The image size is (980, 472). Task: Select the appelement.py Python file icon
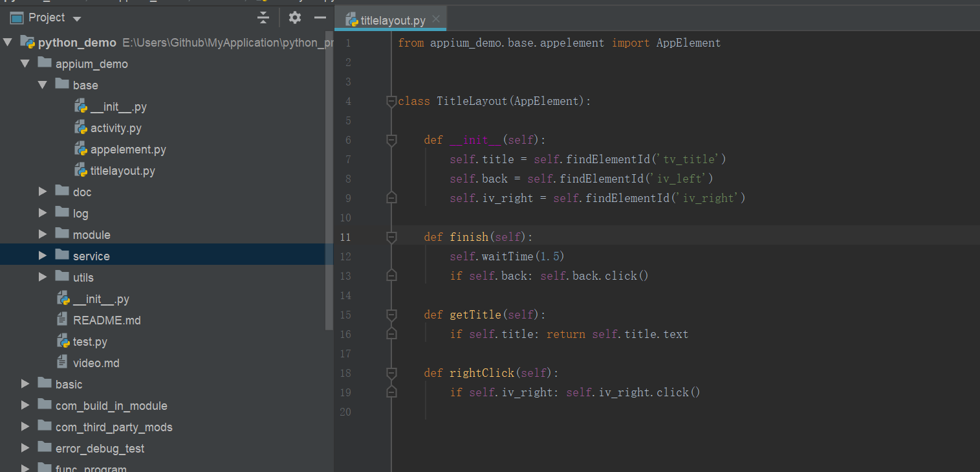[80, 149]
